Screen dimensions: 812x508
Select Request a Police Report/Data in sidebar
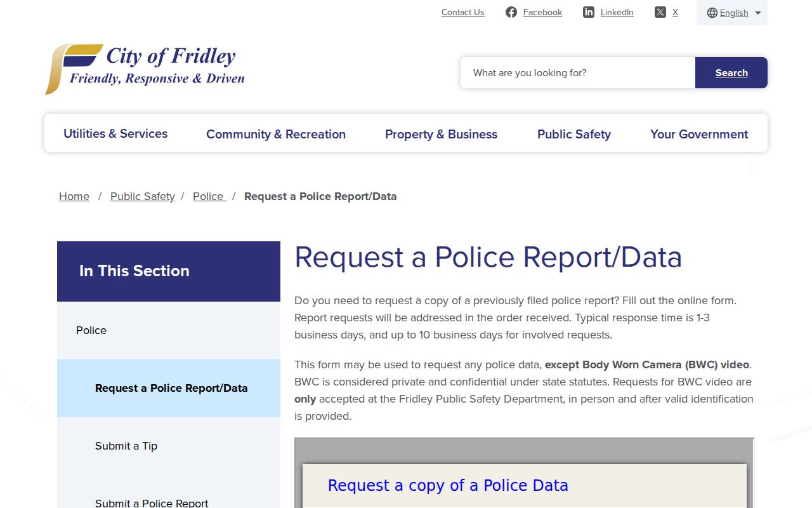[169, 388]
